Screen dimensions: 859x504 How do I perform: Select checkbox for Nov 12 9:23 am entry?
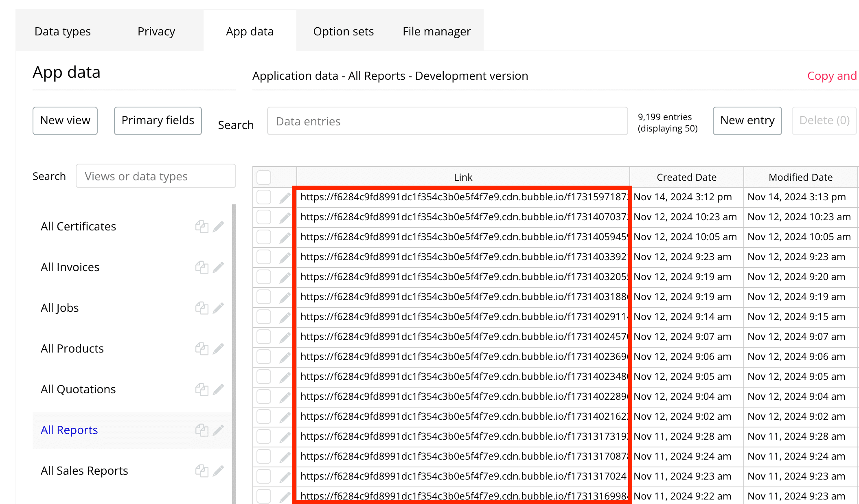(264, 257)
